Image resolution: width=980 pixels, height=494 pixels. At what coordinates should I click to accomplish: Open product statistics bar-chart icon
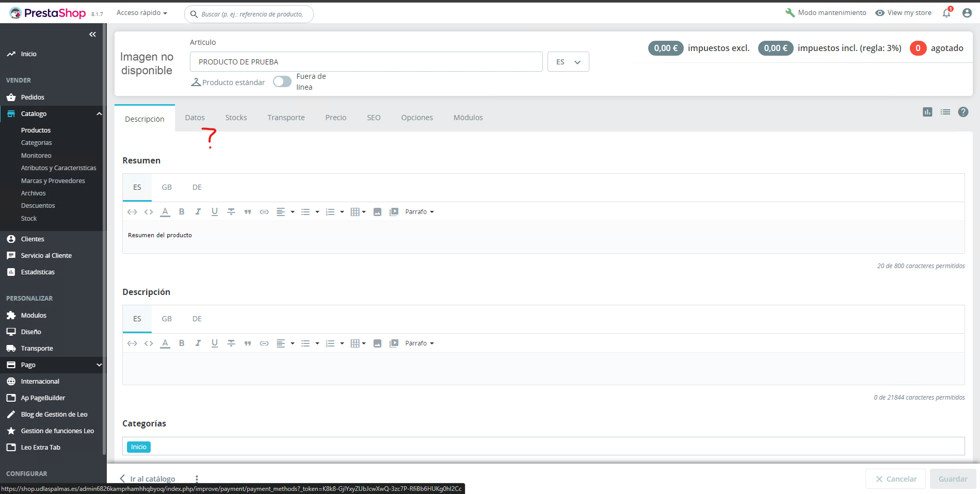[x=927, y=112]
